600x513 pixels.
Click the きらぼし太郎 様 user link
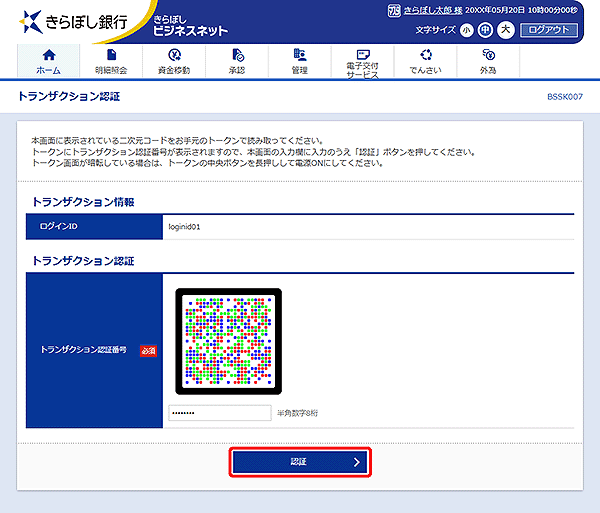coord(433,10)
